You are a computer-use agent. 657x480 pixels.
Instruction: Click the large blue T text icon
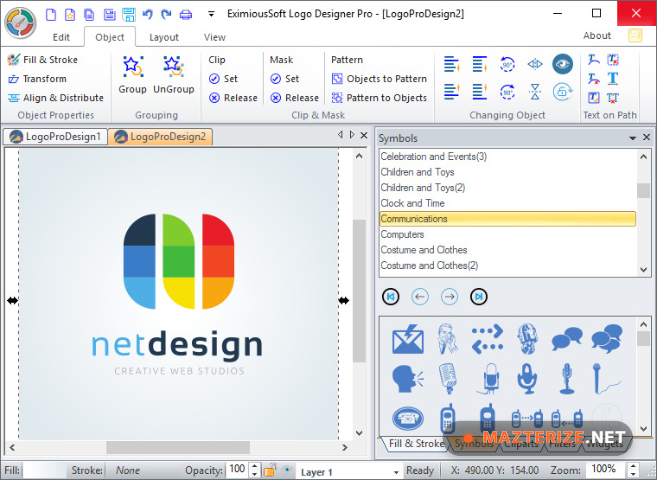[613, 78]
